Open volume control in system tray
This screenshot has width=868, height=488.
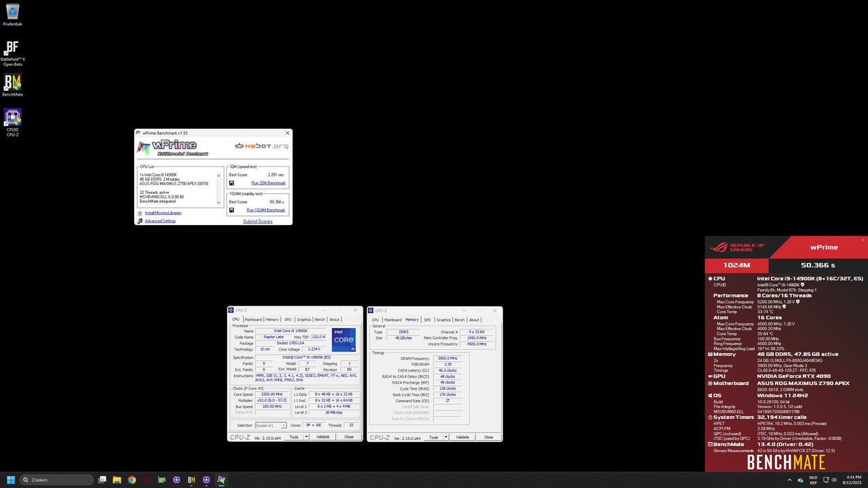coord(835,480)
